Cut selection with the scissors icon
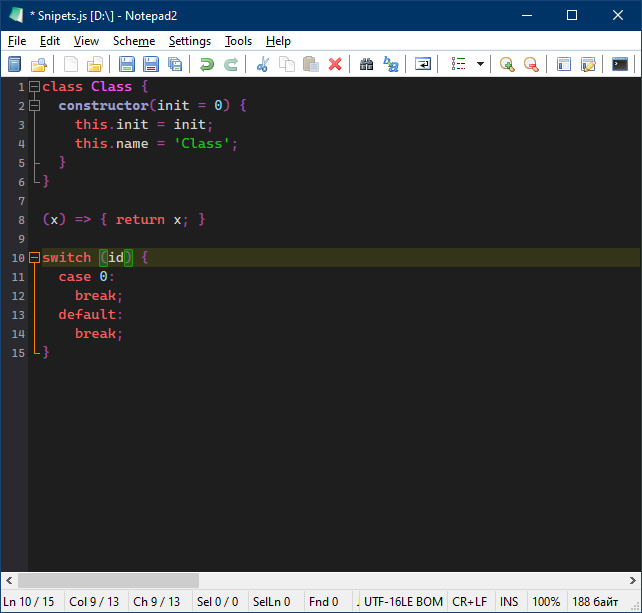The image size is (642, 613). pos(262,64)
